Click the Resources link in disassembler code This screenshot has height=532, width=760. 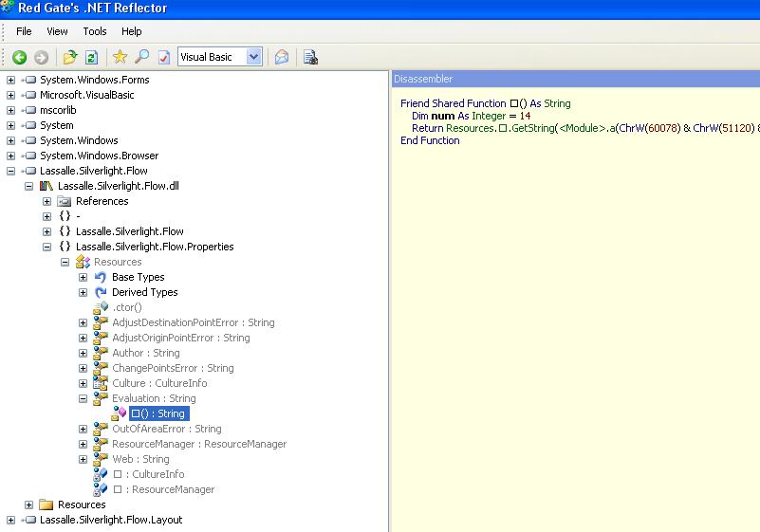tap(471, 128)
